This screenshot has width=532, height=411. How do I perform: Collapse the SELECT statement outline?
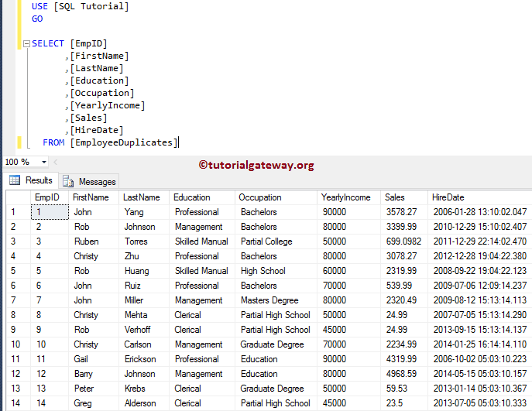[26, 44]
